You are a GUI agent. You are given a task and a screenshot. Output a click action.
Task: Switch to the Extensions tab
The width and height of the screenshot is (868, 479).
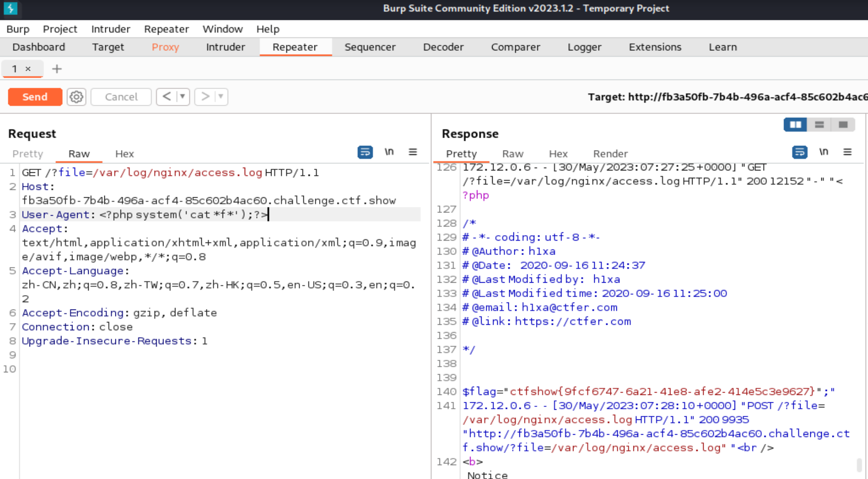655,47
